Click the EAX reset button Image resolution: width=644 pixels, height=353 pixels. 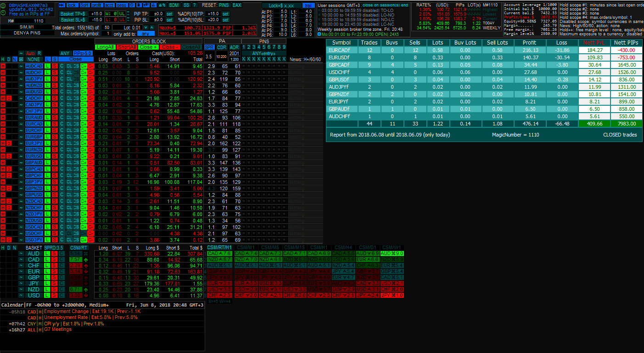237,5
